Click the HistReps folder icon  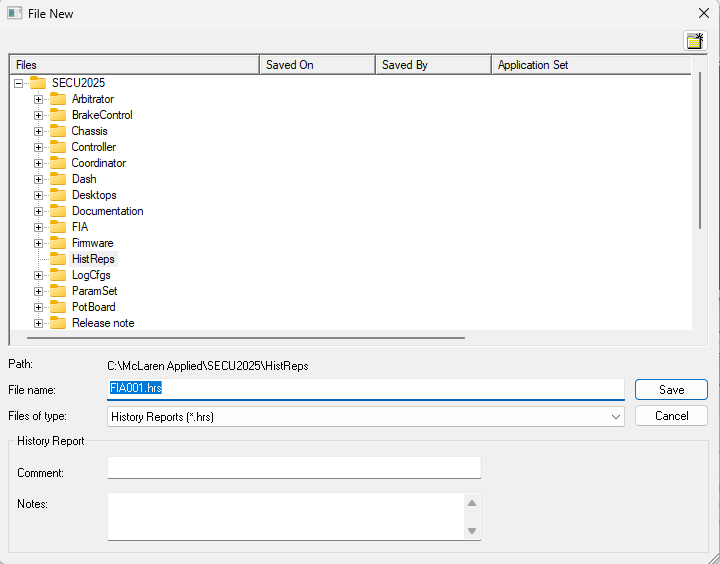(58, 259)
